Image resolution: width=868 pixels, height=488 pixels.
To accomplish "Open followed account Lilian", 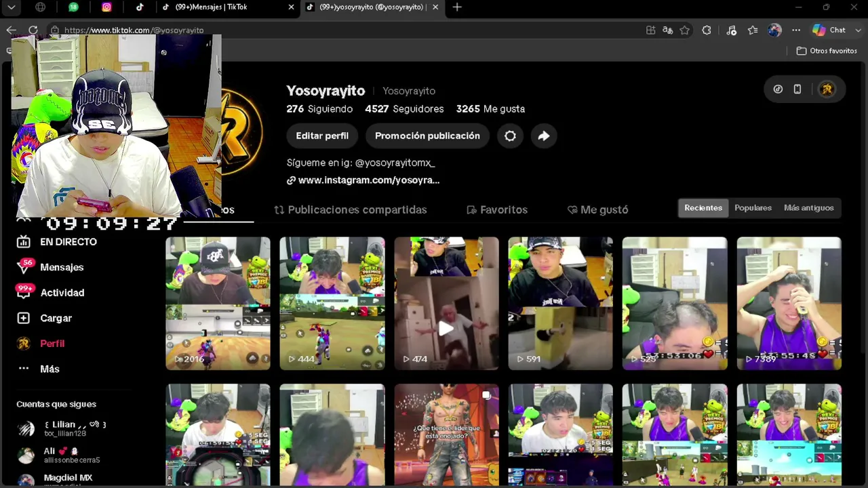I will point(61,428).
